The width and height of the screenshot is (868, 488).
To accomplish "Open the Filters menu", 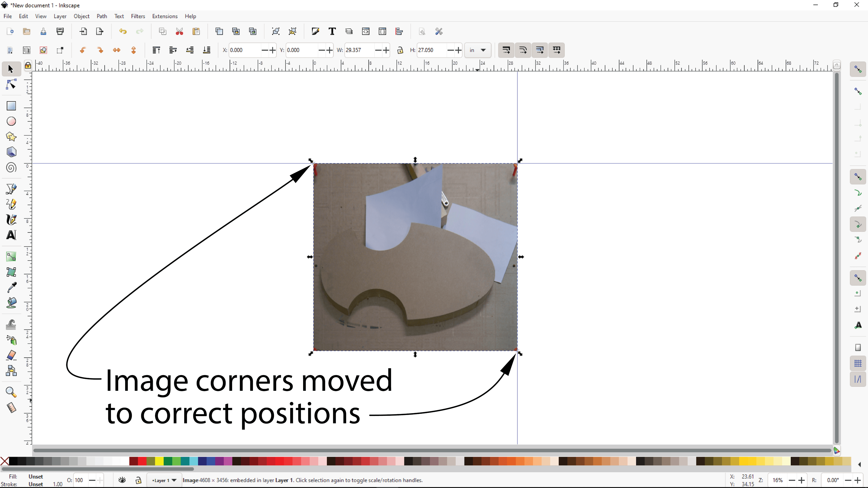I will (x=138, y=16).
